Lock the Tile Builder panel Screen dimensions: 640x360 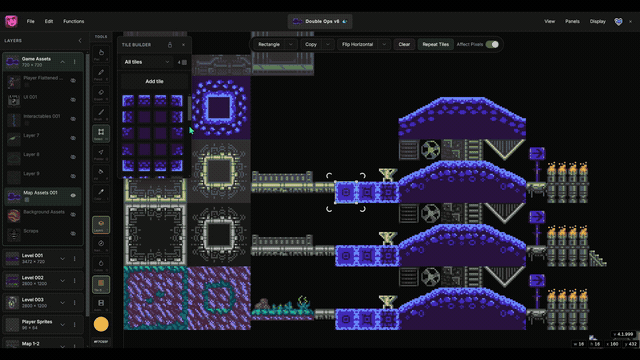[170, 44]
